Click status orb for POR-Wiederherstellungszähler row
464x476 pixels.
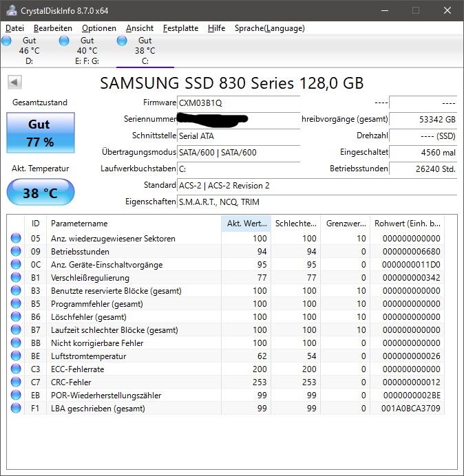tap(16, 395)
